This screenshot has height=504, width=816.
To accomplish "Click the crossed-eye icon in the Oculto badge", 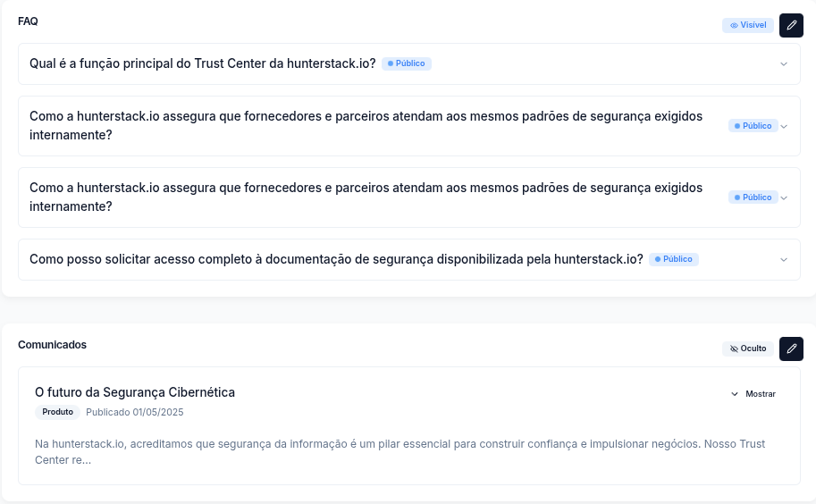I will click(734, 349).
